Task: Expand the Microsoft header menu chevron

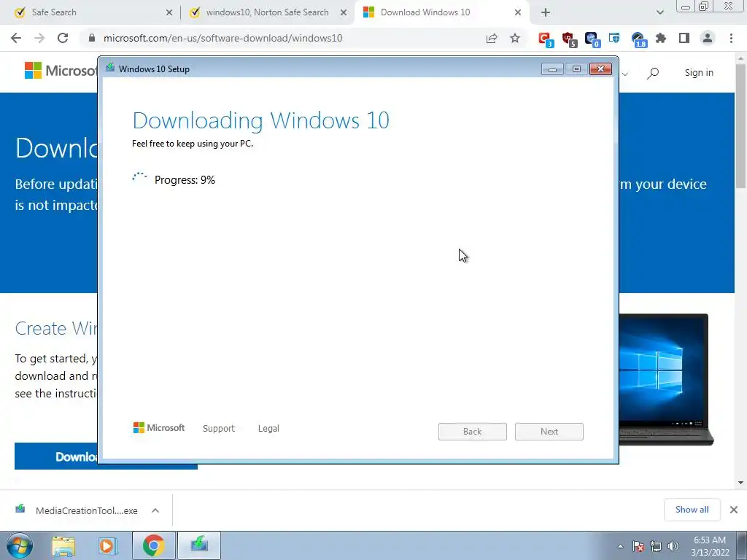Action: click(625, 74)
